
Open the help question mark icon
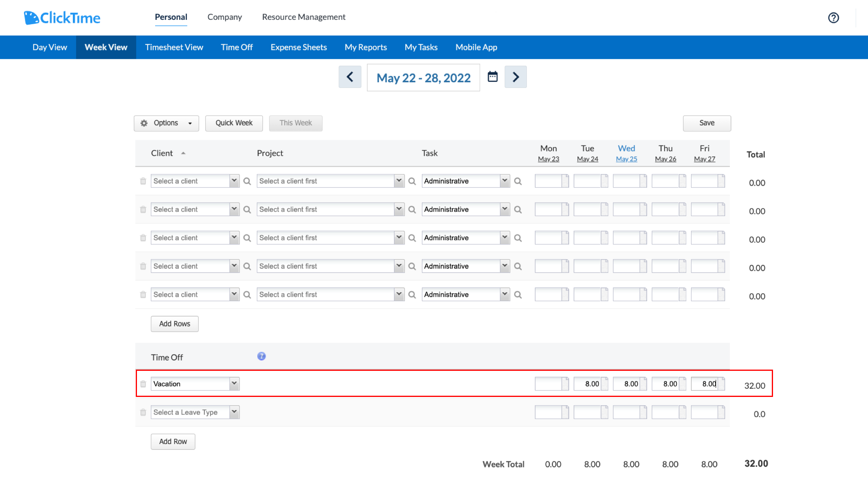tap(833, 18)
